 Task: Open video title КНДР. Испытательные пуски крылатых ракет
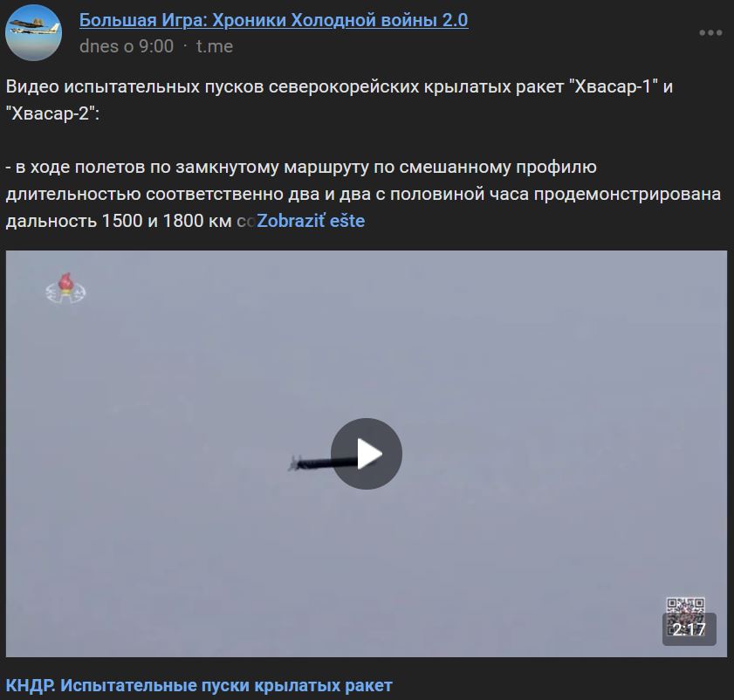pyautogui.click(x=199, y=685)
